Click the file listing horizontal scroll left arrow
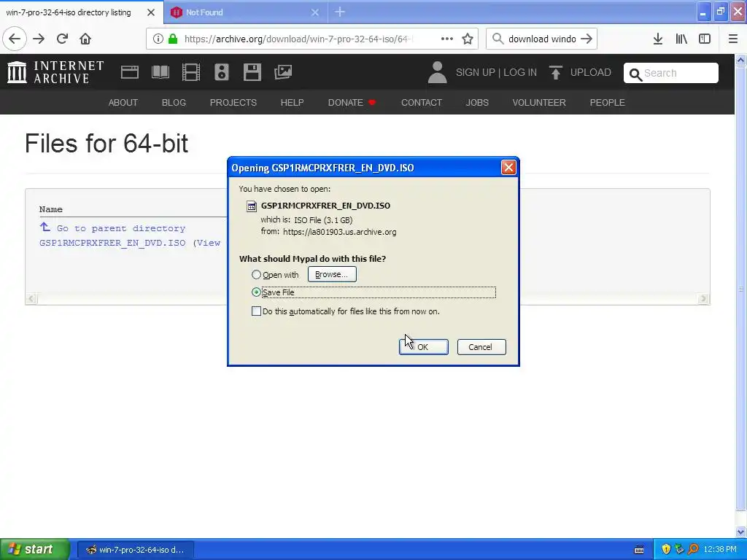 (31, 298)
